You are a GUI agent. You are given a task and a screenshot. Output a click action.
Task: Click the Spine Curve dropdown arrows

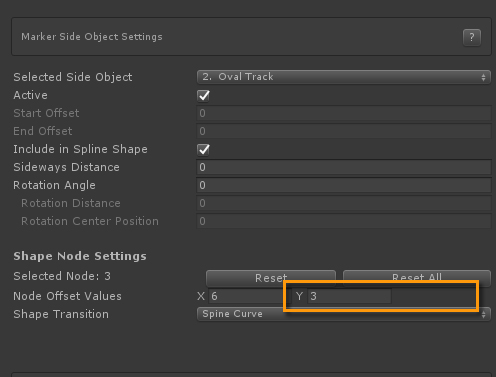coord(483,314)
